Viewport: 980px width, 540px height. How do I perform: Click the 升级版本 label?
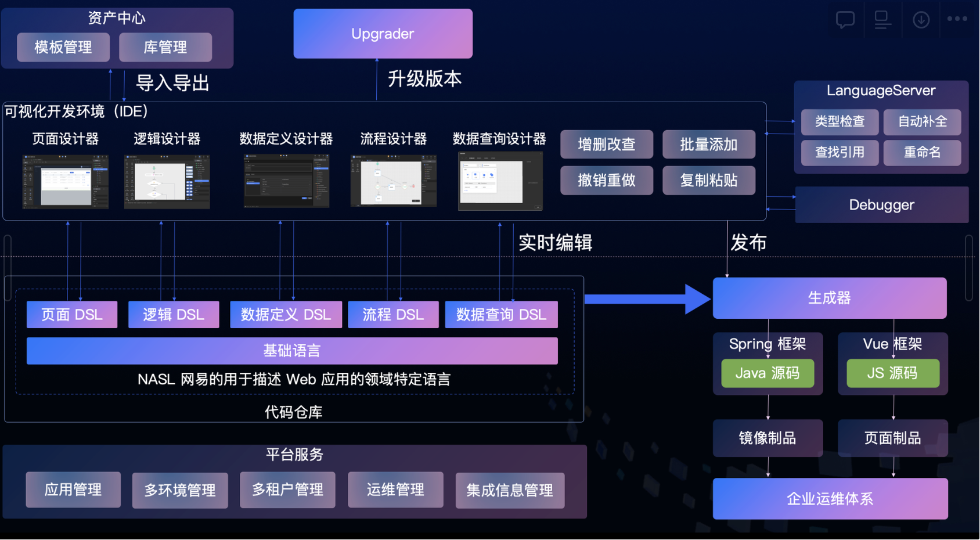(x=424, y=78)
